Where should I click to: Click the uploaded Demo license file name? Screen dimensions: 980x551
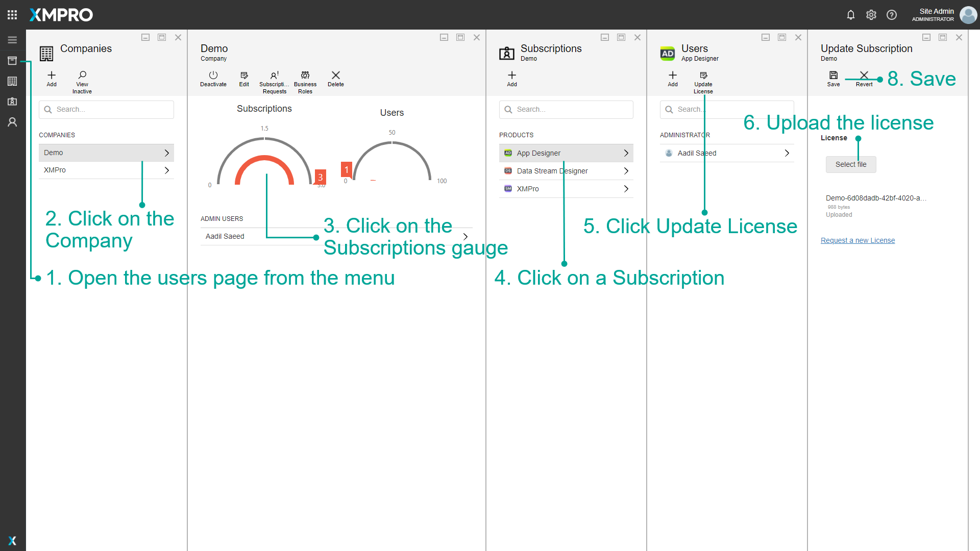point(876,198)
